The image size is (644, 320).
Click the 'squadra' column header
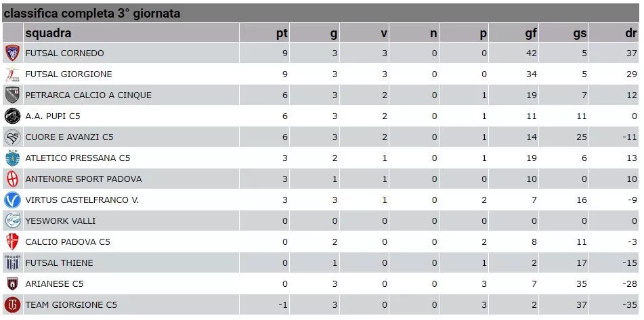[x=48, y=33]
